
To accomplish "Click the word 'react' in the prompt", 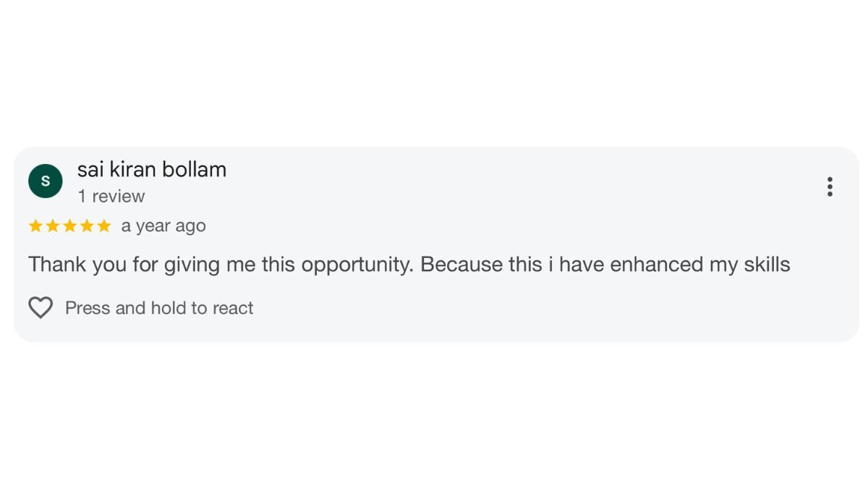I will pos(233,308).
